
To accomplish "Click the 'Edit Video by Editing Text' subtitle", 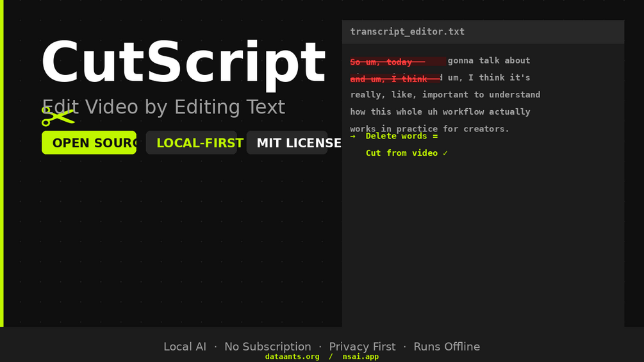I will point(163,107).
